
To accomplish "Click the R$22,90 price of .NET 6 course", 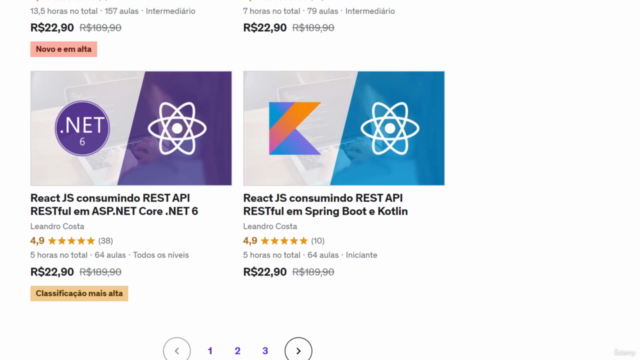I will coord(52,272).
